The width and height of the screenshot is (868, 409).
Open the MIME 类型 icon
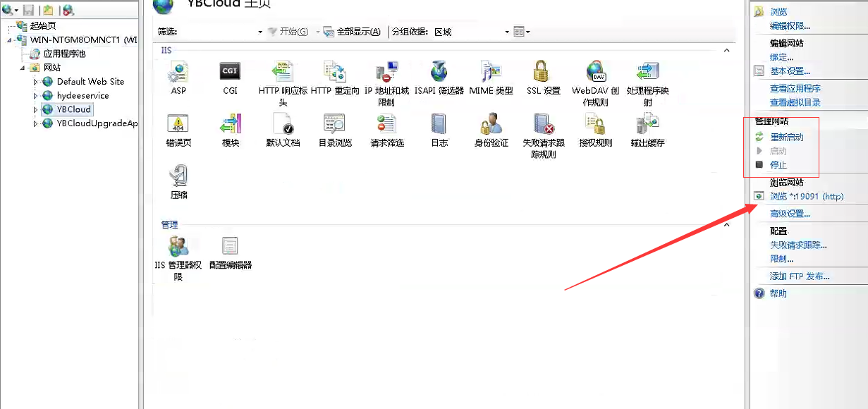click(x=490, y=72)
